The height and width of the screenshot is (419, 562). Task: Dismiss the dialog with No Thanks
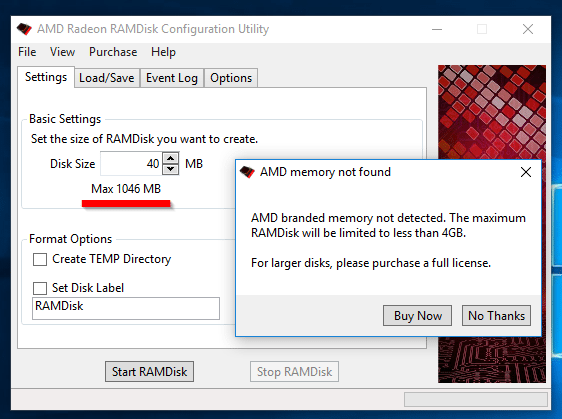[496, 315]
